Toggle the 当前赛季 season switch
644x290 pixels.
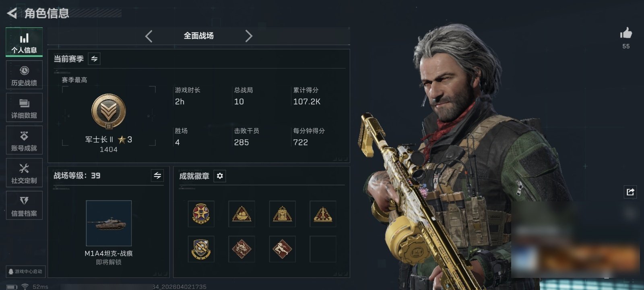tap(94, 59)
